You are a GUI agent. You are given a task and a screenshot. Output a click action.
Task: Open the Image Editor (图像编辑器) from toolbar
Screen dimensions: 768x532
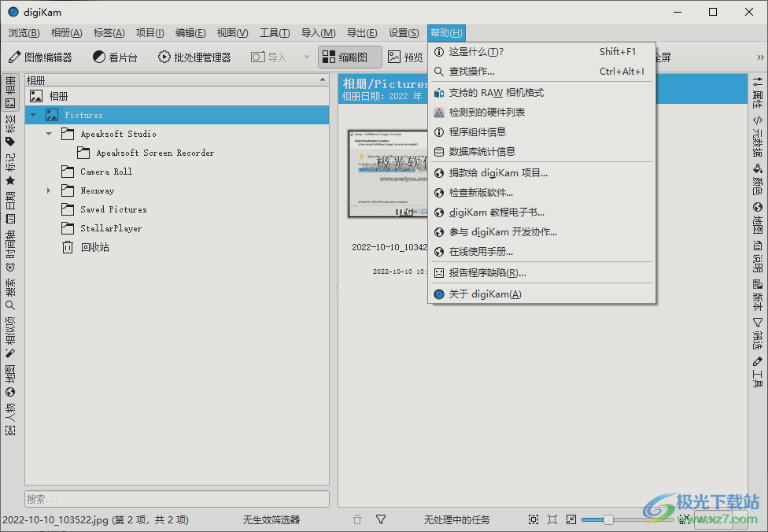pyautogui.click(x=40, y=57)
